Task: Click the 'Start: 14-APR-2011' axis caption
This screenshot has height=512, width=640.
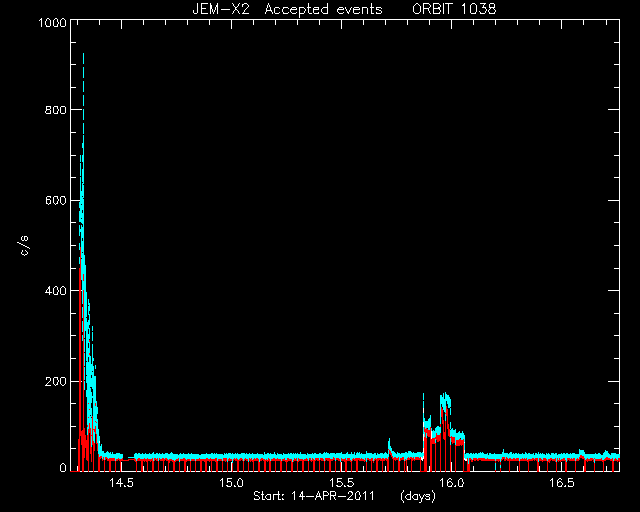Action: pyautogui.click(x=314, y=496)
